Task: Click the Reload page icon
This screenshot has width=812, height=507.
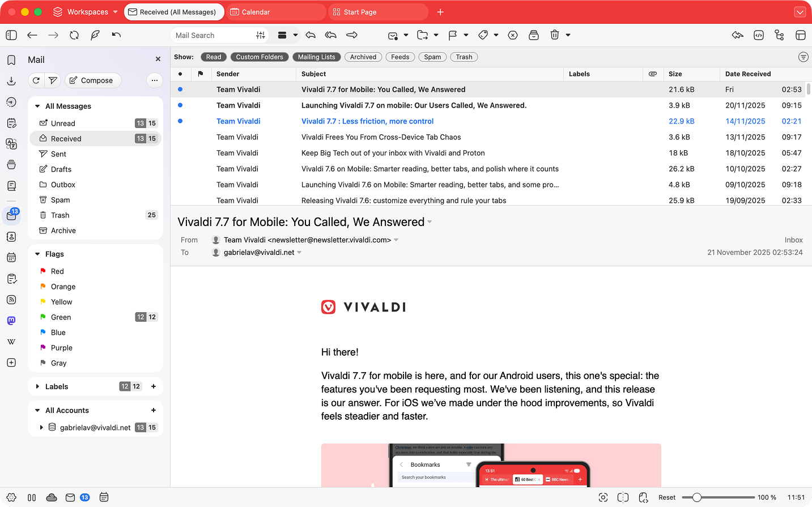Action: coord(74,35)
